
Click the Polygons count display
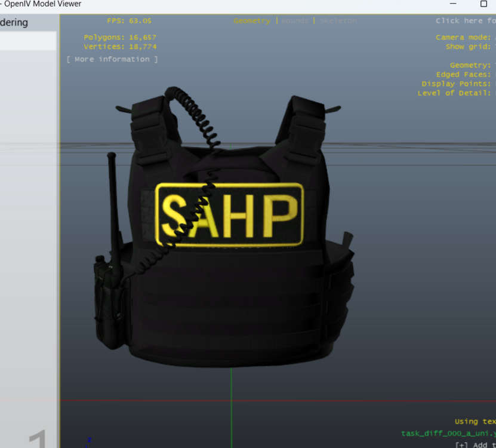(x=121, y=36)
